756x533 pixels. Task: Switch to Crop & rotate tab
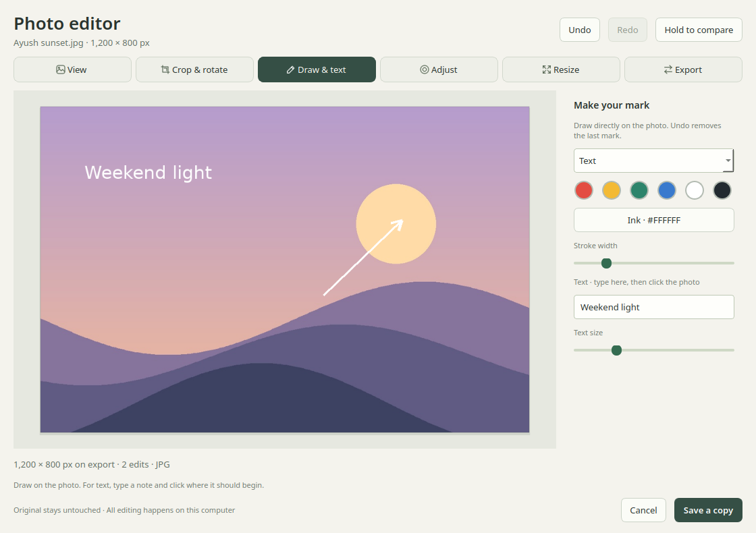click(x=194, y=69)
